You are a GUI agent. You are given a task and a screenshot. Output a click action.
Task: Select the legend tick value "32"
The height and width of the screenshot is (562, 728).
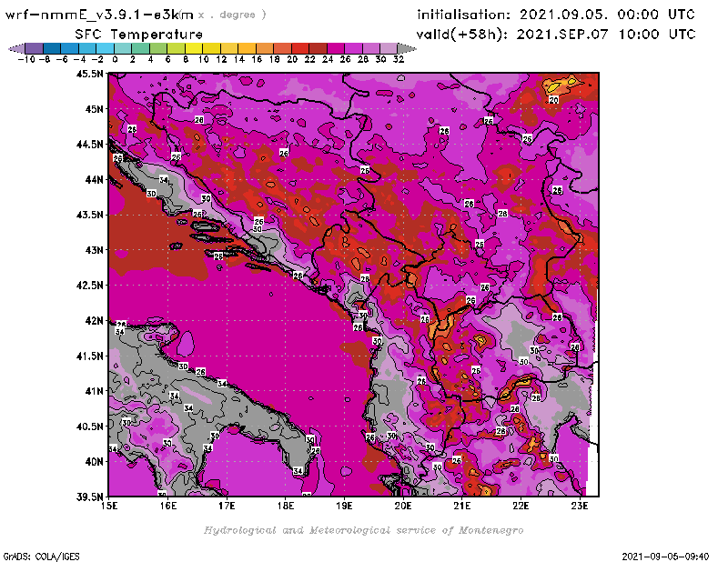(x=399, y=59)
